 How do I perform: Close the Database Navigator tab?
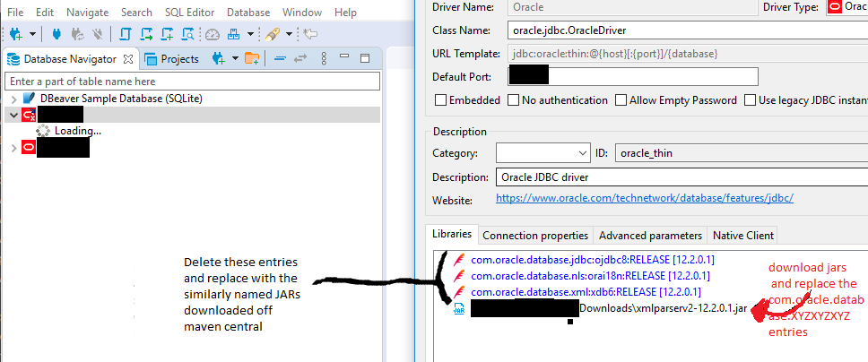click(128, 58)
